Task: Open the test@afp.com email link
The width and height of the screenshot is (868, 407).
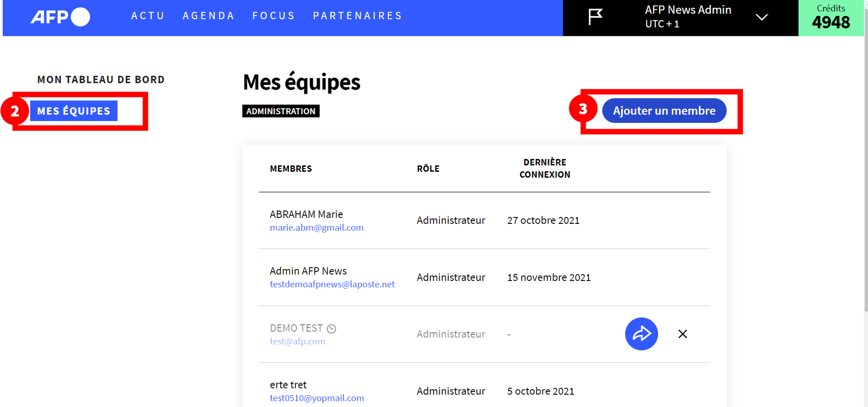Action: (297, 341)
